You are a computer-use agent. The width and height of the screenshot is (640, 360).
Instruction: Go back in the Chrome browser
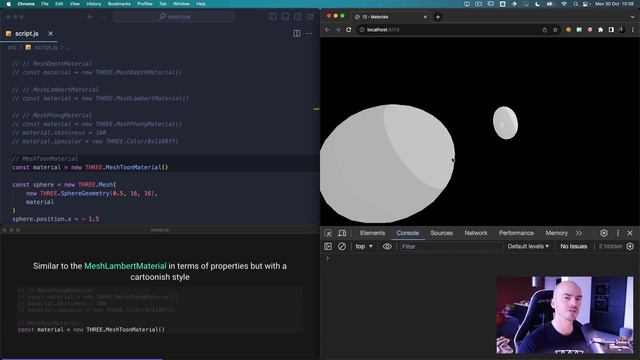327,30
